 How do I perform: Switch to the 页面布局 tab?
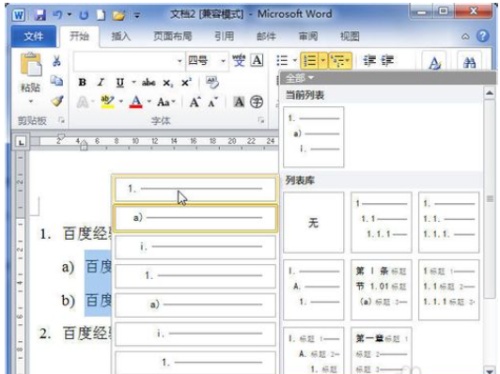[172, 36]
